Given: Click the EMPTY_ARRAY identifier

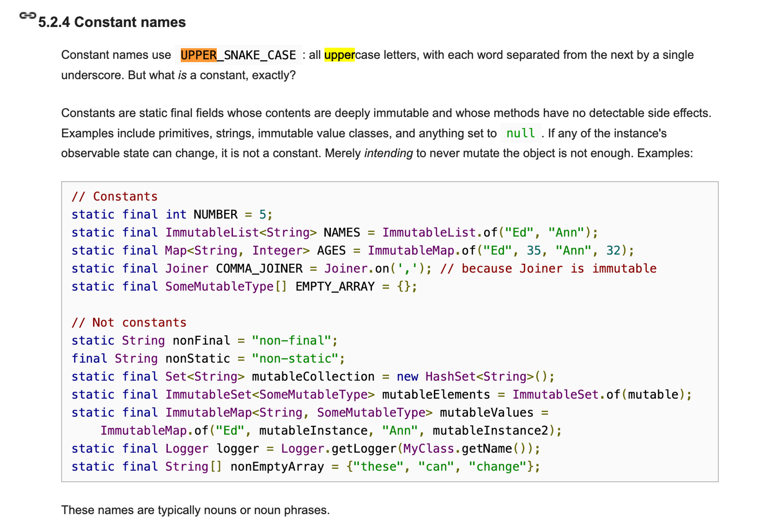Looking at the screenshot, I should pos(335,286).
